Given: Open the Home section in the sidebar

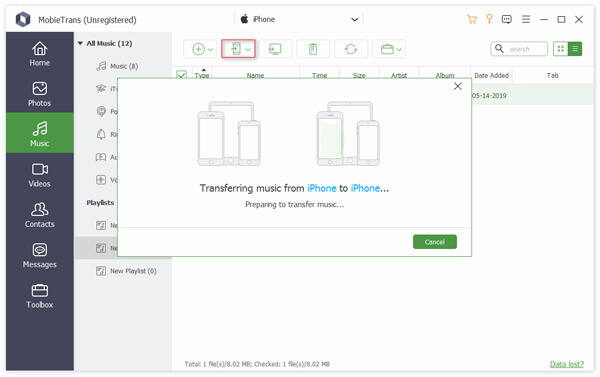Looking at the screenshot, I should (39, 54).
